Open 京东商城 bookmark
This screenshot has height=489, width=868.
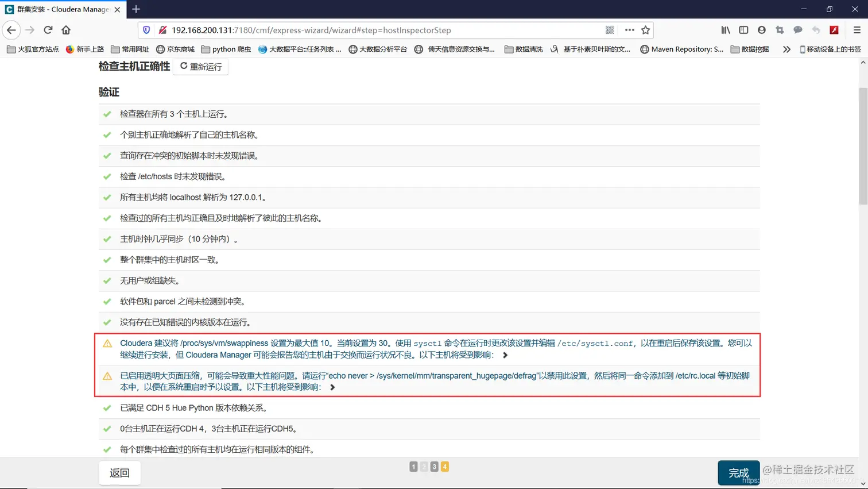[x=176, y=49]
